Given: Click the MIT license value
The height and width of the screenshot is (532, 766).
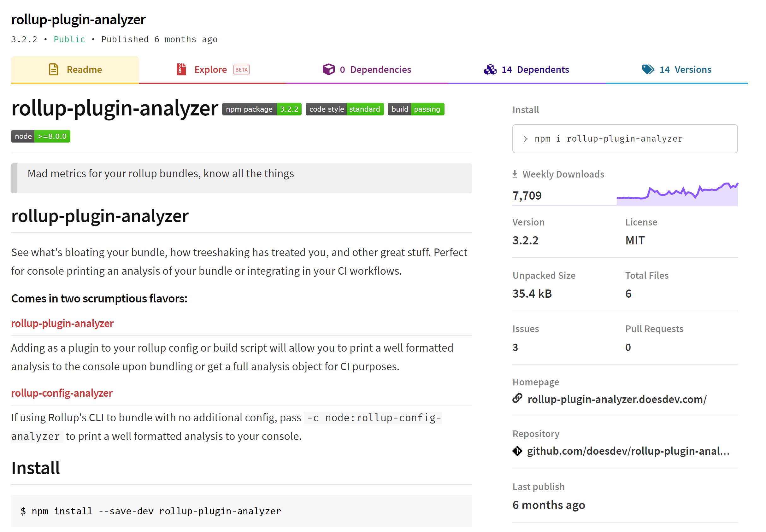Looking at the screenshot, I should click(x=635, y=240).
